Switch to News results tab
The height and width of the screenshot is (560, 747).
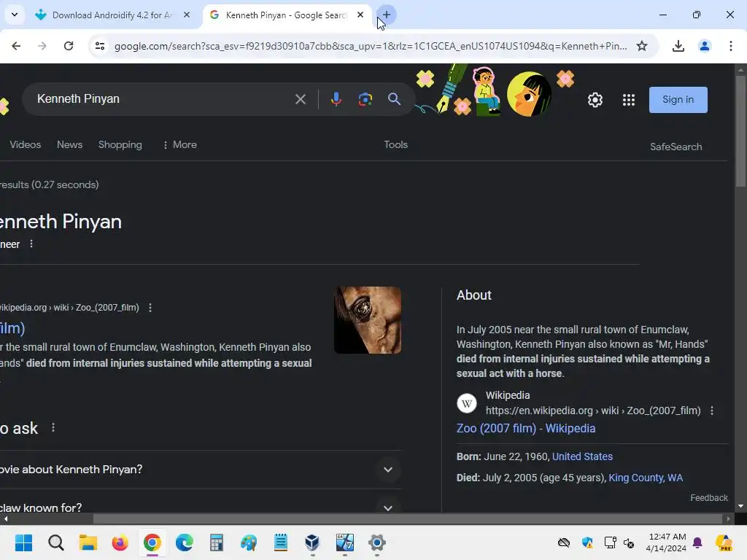coord(69,145)
